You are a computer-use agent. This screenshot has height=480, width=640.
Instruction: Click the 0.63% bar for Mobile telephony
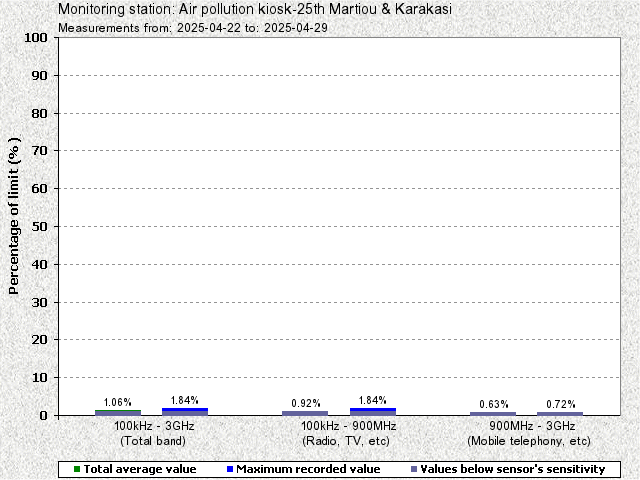pyautogui.click(x=493, y=413)
